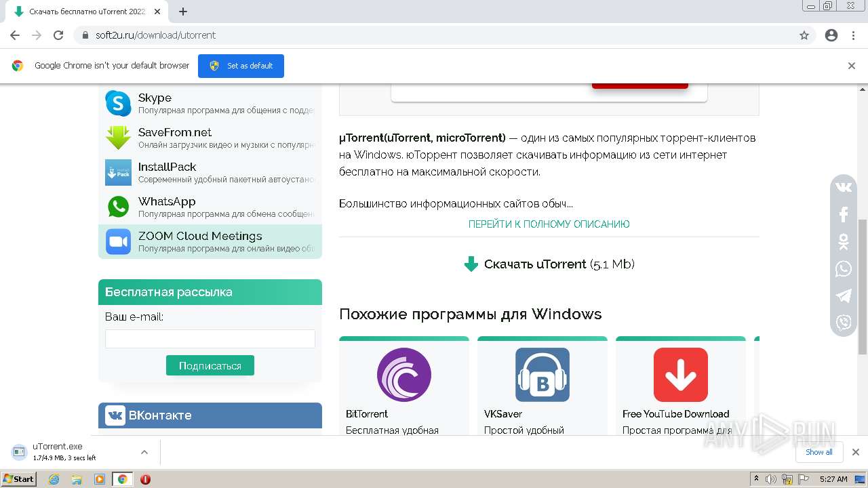Open the red stop-sign taskbar icon
The height and width of the screenshot is (488, 868).
pos(145,479)
